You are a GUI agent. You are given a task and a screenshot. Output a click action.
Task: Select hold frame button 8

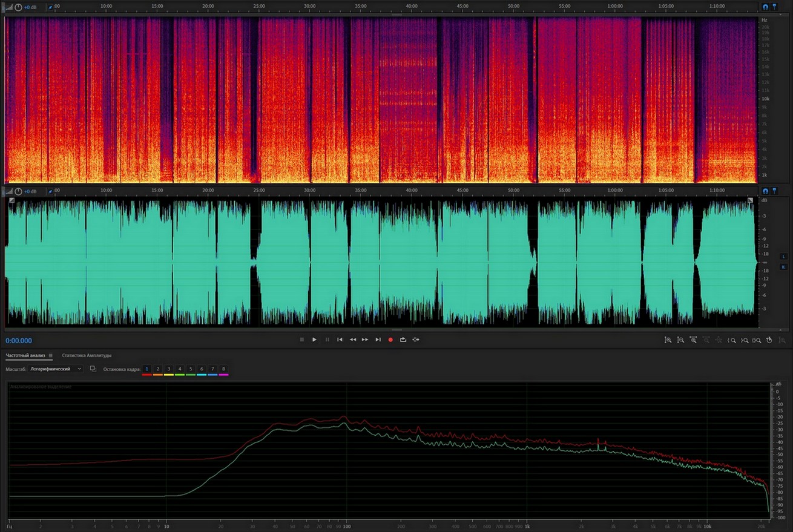223,369
